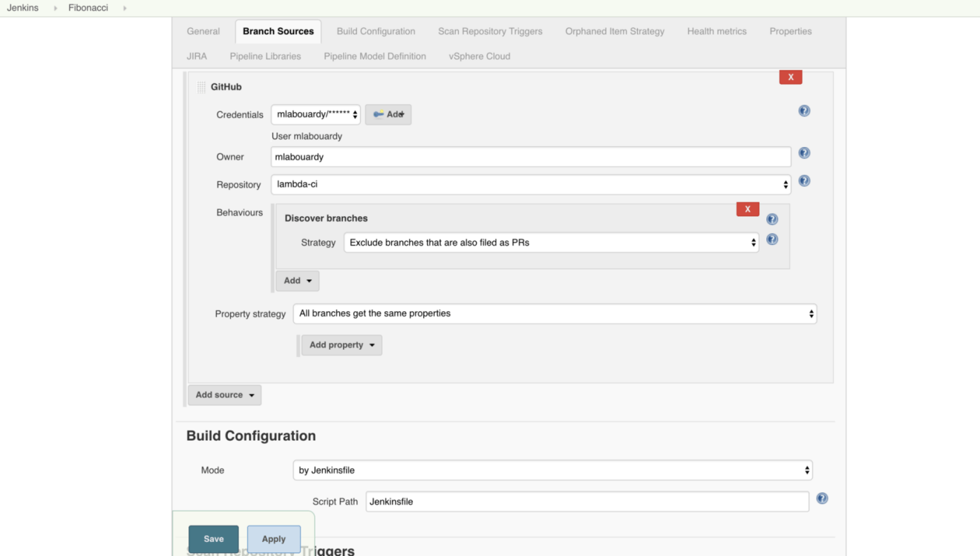
Task: Go to the Pipeline Libraries tab
Action: pos(265,56)
